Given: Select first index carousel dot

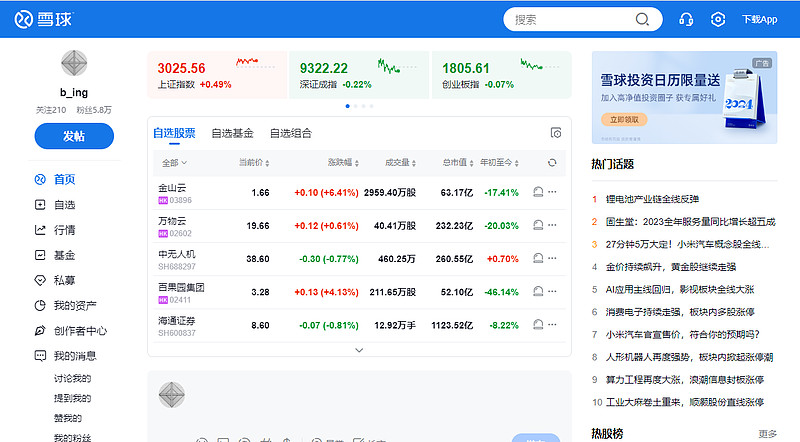Looking at the screenshot, I should coord(347,106).
